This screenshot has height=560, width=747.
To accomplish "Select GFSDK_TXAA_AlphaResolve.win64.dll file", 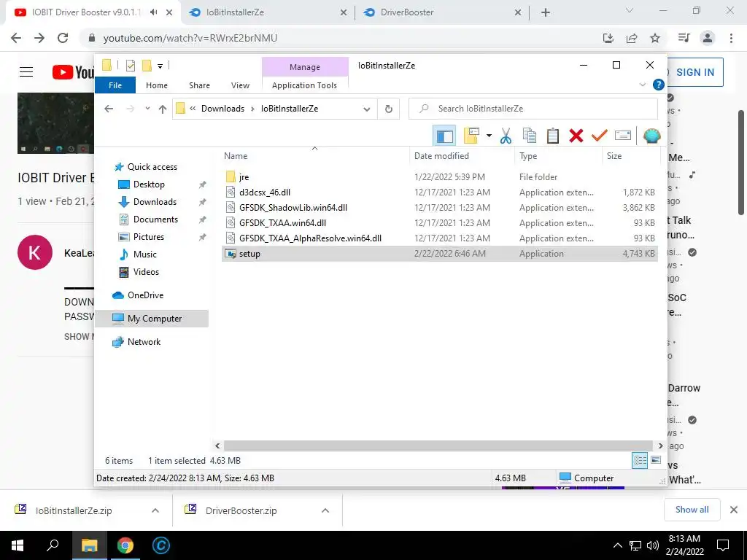I will 440,238.
